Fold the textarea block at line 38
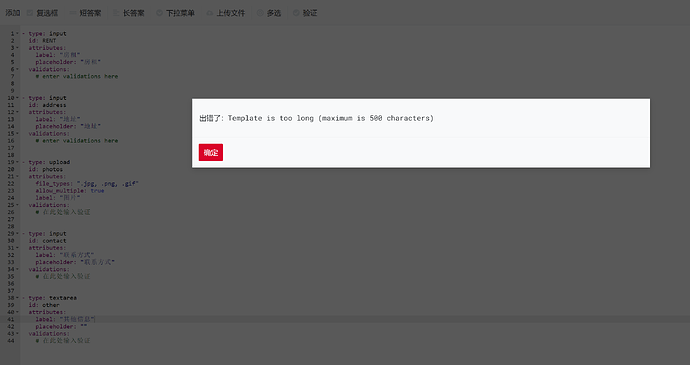Screen dimensions: 690x365 tap(18, 298)
